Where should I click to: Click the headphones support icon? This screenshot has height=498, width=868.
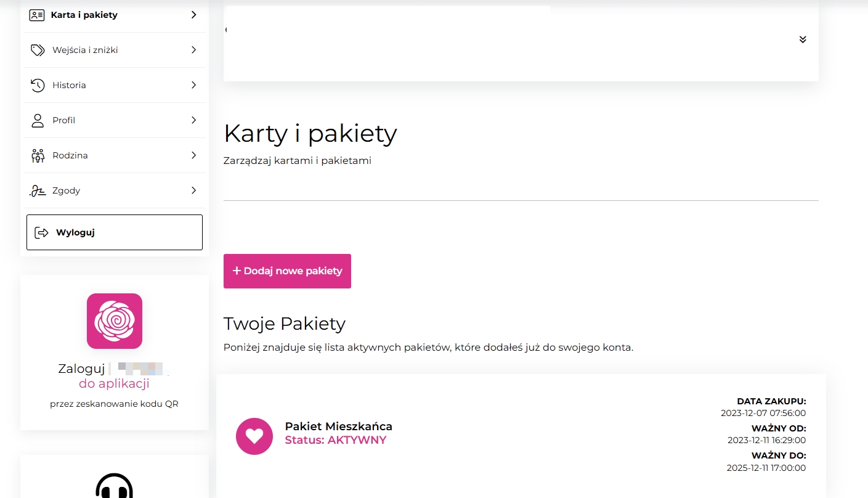[115, 487]
